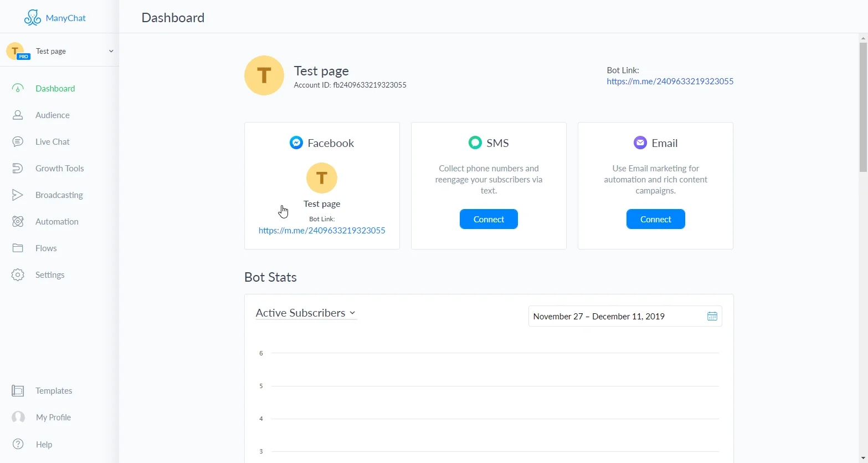Image resolution: width=868 pixels, height=463 pixels.
Task: Connect the Email channel
Action: [x=656, y=219]
